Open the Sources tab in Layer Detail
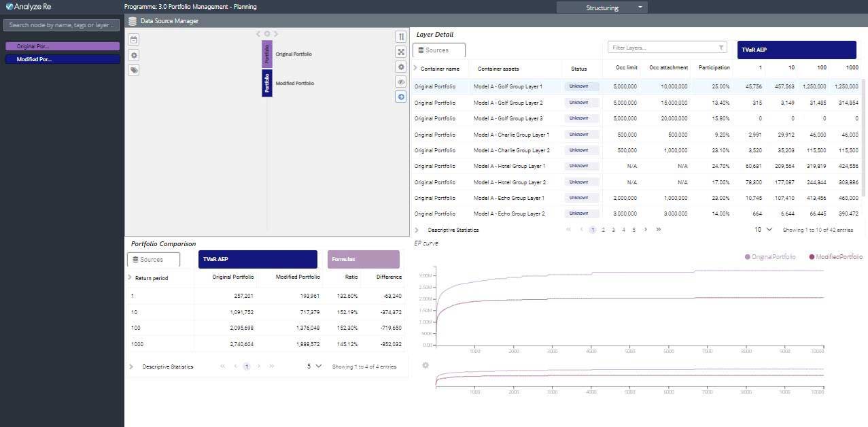The height and width of the screenshot is (427, 868). 439,50
